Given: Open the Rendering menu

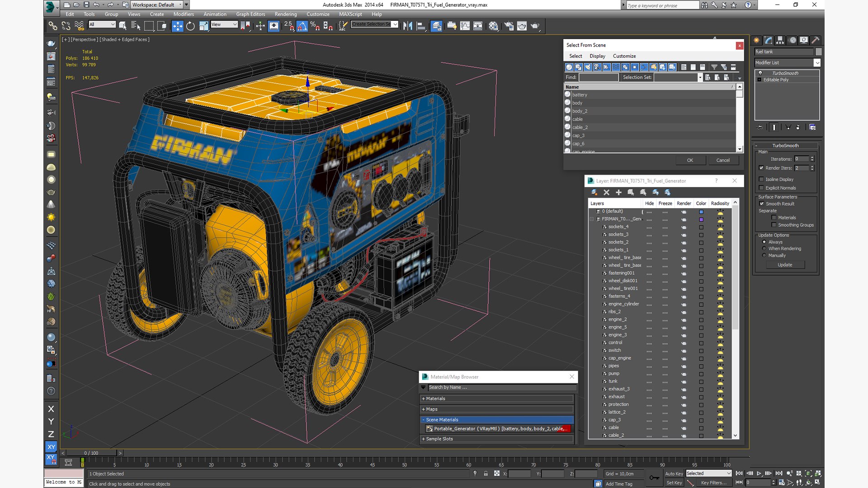Looking at the screenshot, I should [286, 14].
